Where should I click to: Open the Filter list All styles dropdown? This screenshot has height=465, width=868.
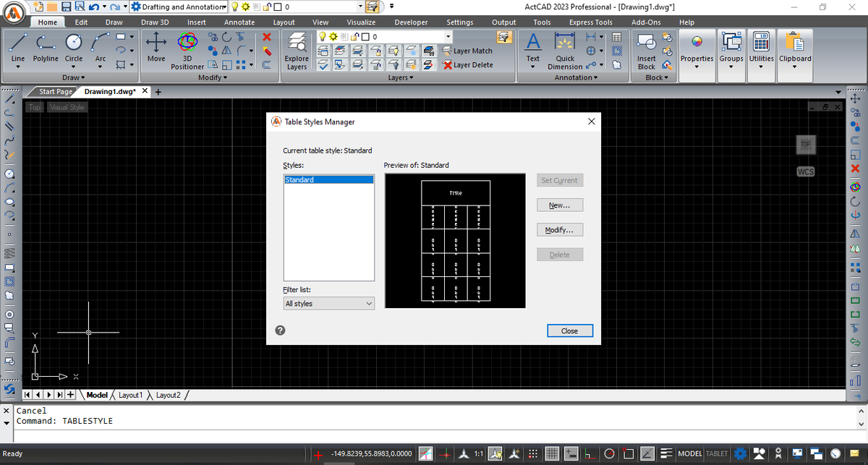[x=329, y=304]
